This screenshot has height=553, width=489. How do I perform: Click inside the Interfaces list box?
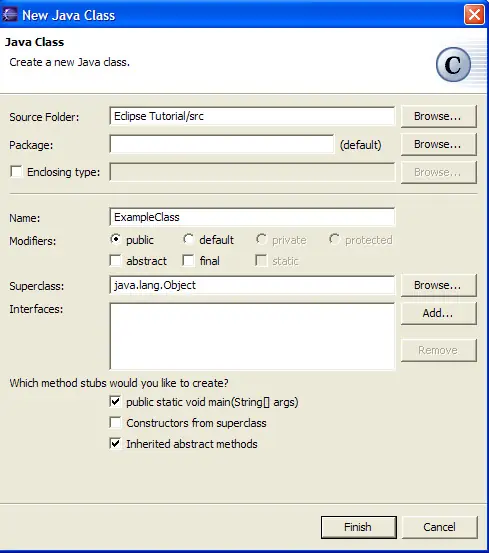[252, 336]
